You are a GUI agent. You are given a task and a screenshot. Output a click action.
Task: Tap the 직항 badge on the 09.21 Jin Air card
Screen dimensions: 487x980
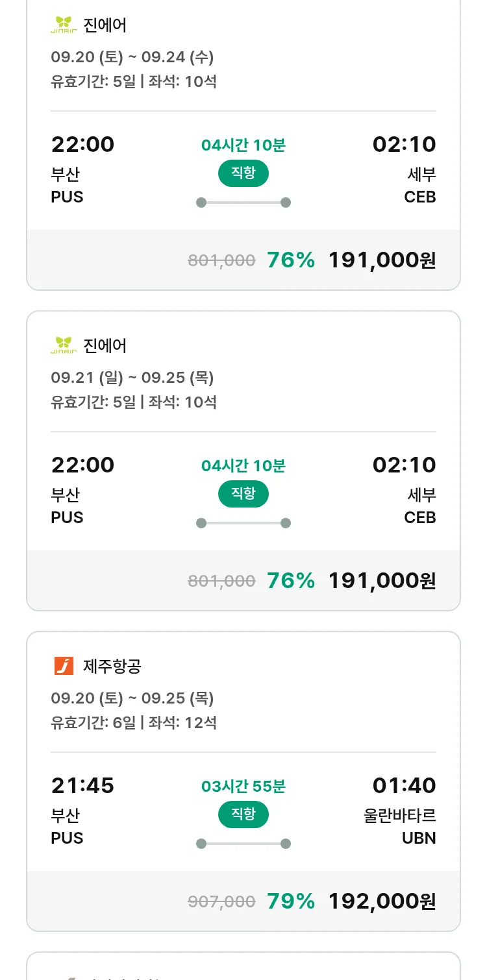point(243,494)
